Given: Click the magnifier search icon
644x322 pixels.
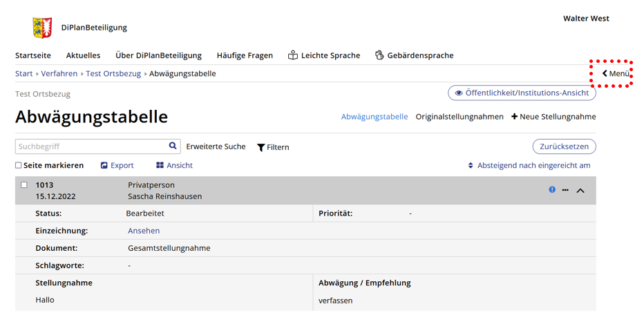Looking at the screenshot, I should point(173,146).
